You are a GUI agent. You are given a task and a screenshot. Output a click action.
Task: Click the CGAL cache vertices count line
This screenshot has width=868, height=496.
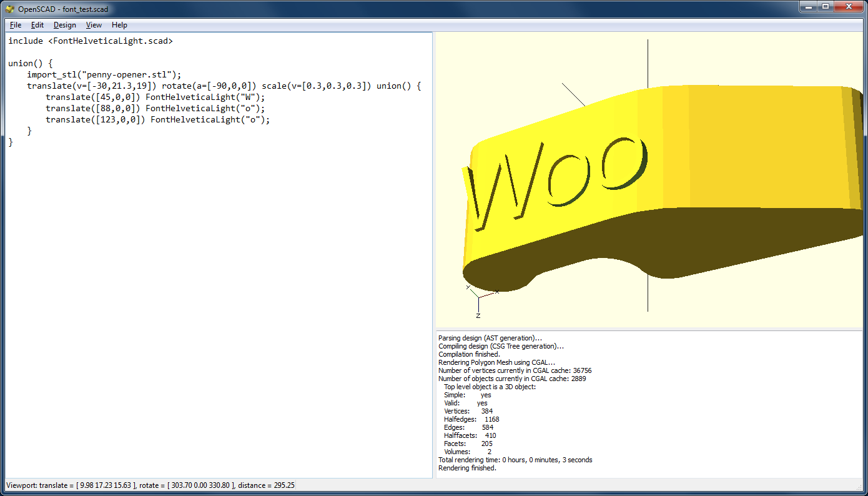[515, 370]
